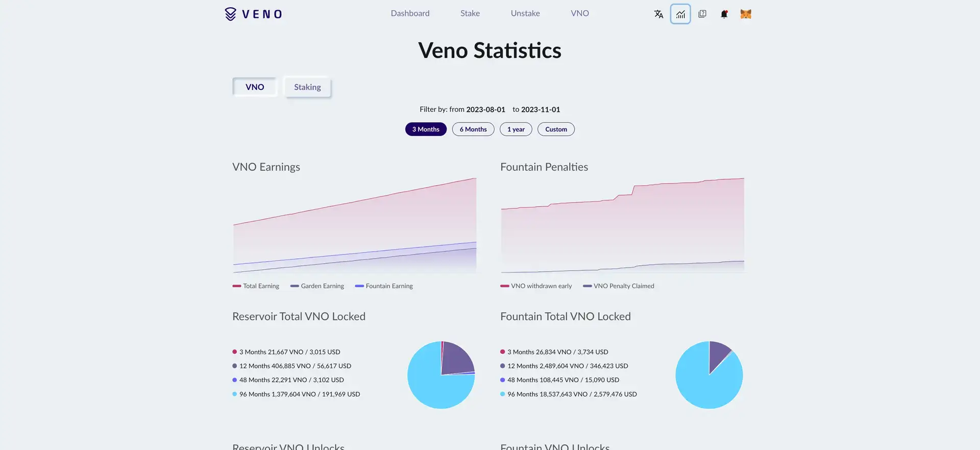The image size is (980, 450).
Task: Click the Veno logo
Action: (253, 14)
